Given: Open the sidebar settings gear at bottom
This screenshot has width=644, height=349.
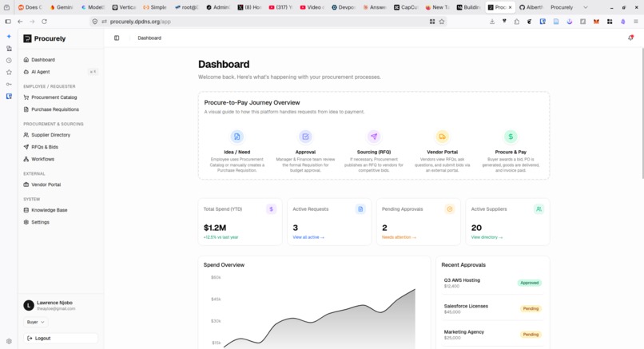Looking at the screenshot, I should point(9,341).
